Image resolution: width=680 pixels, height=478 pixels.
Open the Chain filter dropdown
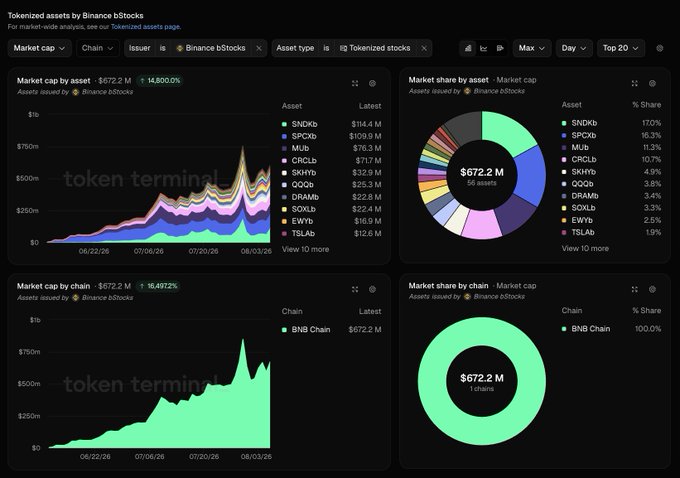[98, 48]
